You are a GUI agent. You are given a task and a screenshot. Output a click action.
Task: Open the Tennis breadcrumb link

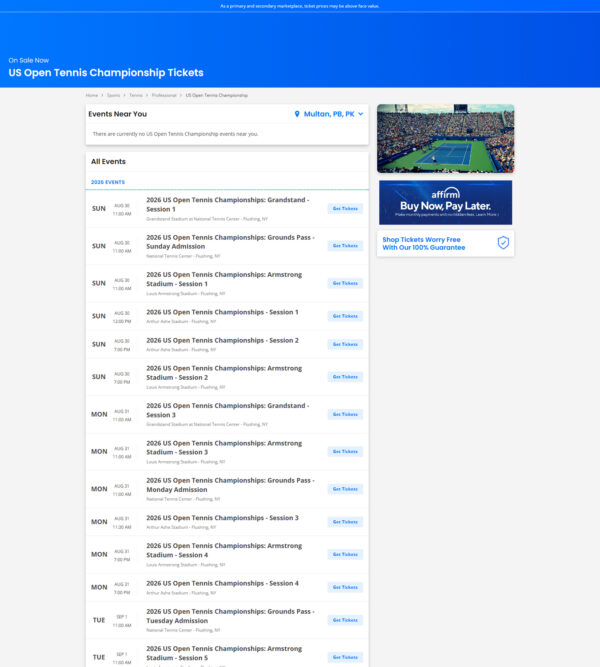[136, 95]
